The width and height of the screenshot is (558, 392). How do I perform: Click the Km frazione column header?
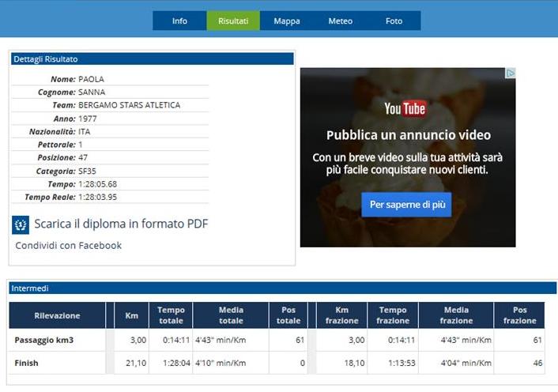(341, 315)
